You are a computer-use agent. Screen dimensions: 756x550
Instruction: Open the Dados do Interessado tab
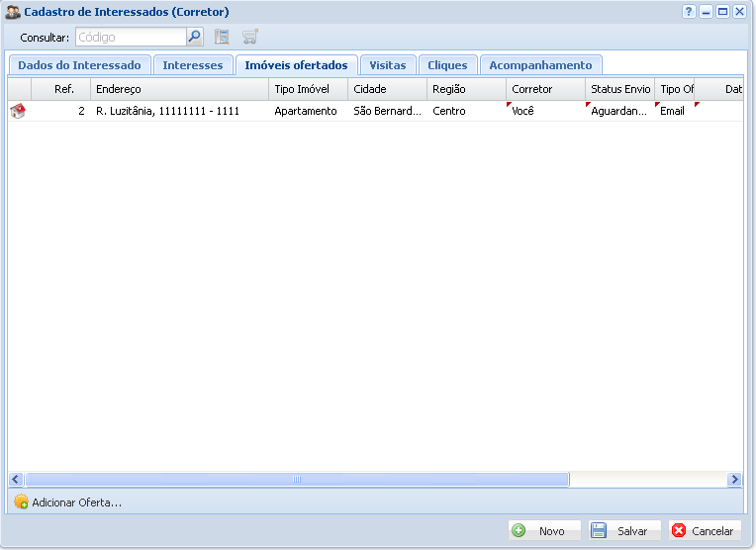(x=79, y=65)
